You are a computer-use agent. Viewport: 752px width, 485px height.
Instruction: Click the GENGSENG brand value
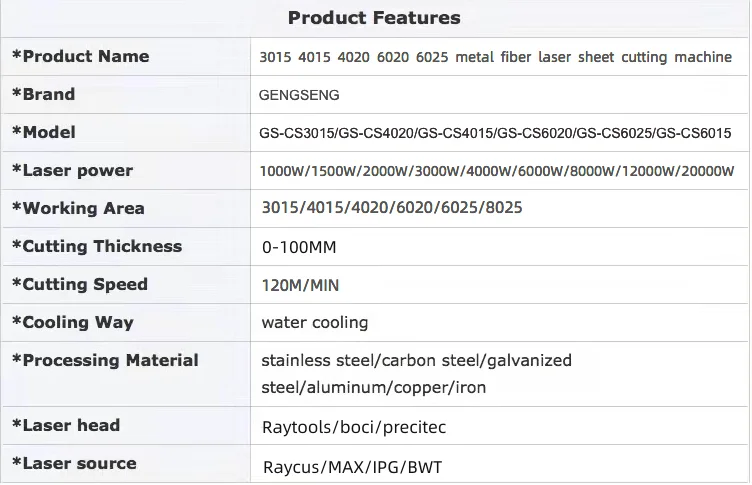[299, 96]
